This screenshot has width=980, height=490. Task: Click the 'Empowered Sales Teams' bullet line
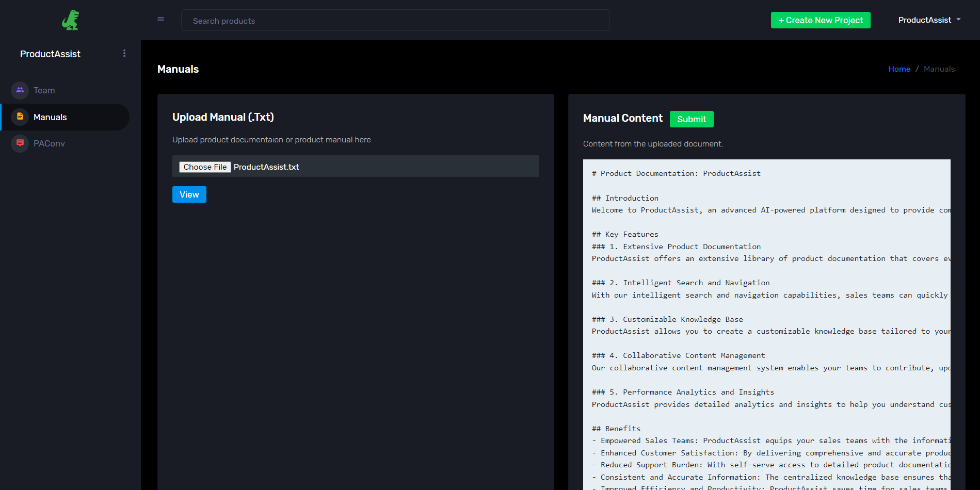771,440
